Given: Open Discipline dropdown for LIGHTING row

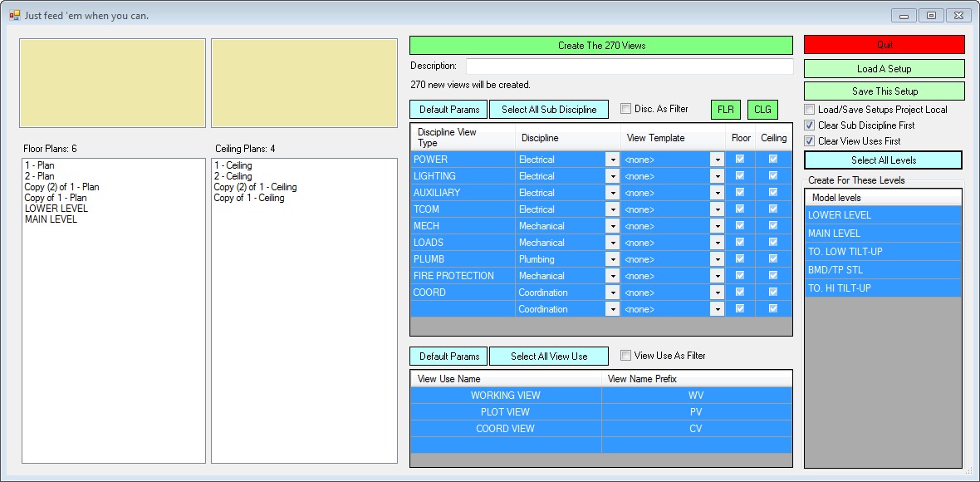Looking at the screenshot, I should [612, 176].
